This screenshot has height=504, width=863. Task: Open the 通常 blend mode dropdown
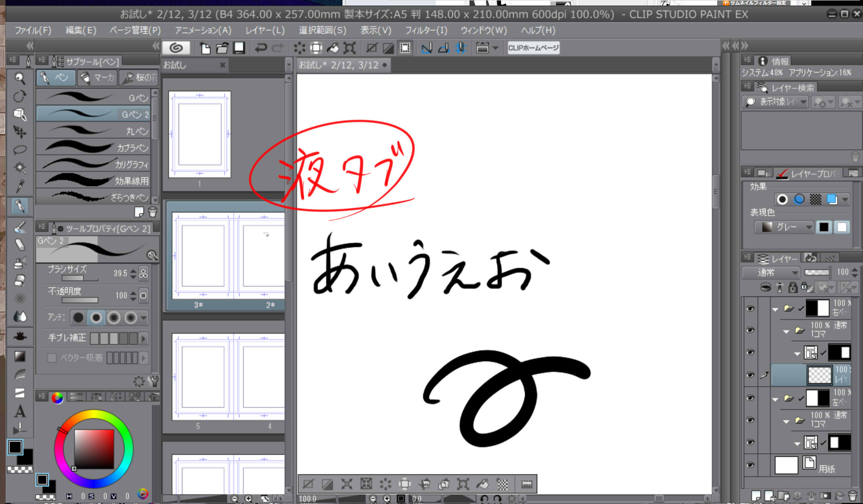coord(771,272)
